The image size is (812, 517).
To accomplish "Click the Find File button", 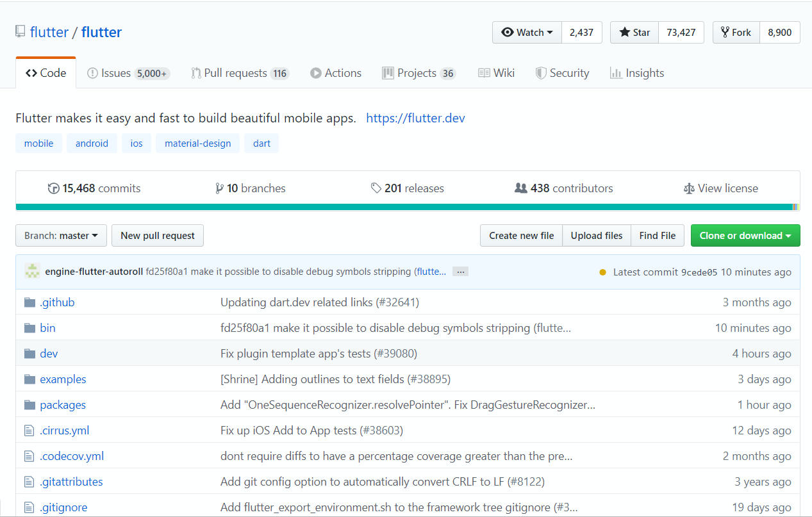I will pos(658,236).
